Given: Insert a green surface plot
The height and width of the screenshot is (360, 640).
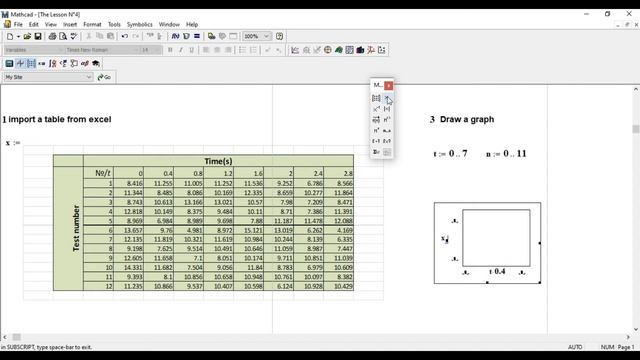Looking at the screenshot, I should pyautogui.click(x=339, y=50).
